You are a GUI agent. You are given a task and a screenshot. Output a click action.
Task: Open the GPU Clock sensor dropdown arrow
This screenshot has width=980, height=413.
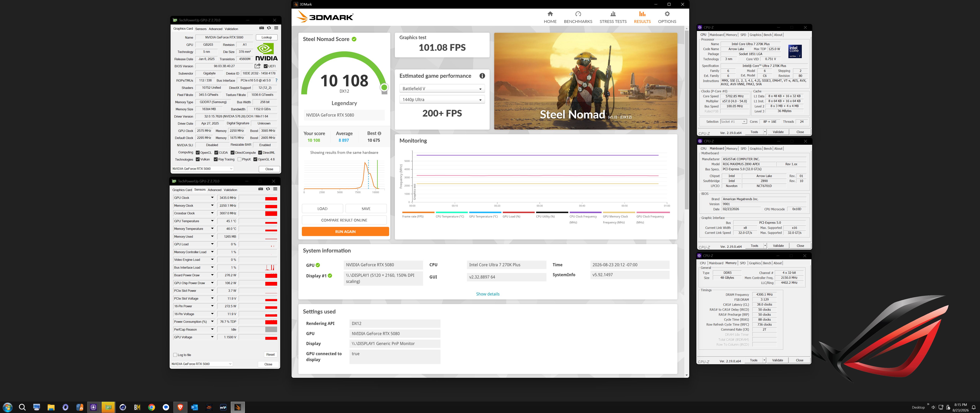tap(212, 198)
